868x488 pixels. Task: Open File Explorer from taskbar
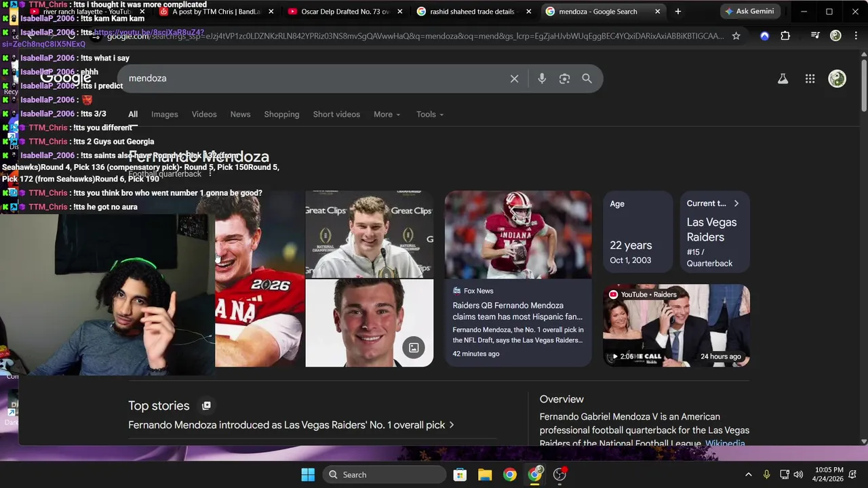485,474
